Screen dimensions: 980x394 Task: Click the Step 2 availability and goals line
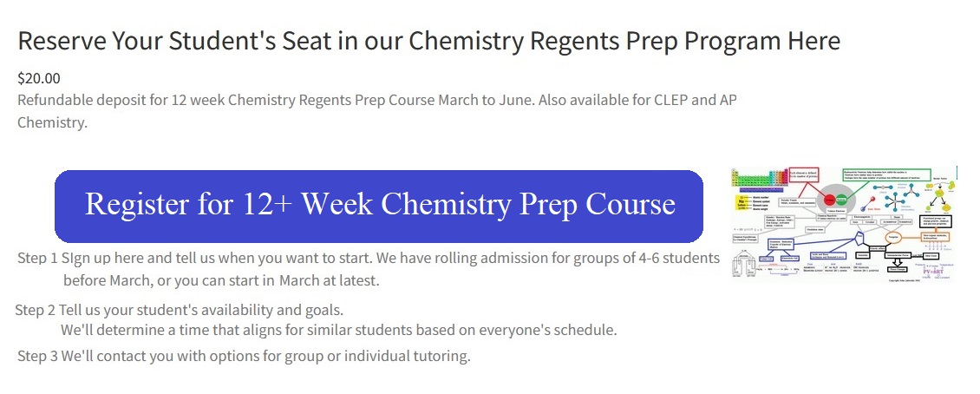180,310
